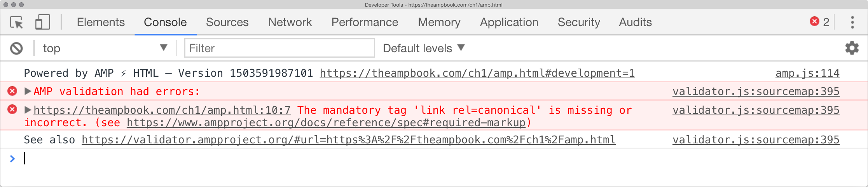Switch to the Network tab
Image resolution: width=868 pixels, height=187 pixels.
tap(290, 22)
